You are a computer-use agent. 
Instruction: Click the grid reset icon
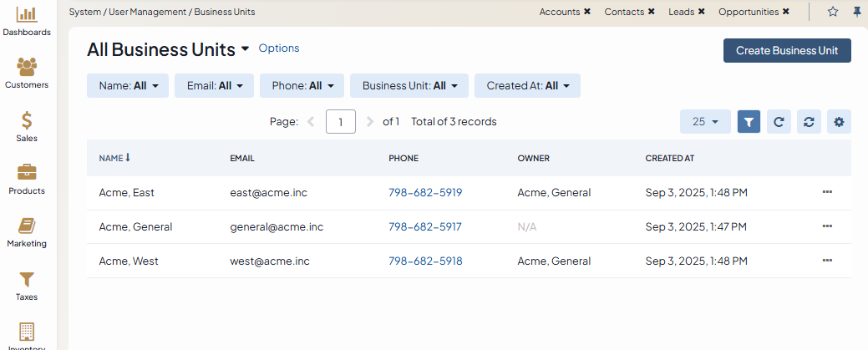pyautogui.click(x=809, y=122)
